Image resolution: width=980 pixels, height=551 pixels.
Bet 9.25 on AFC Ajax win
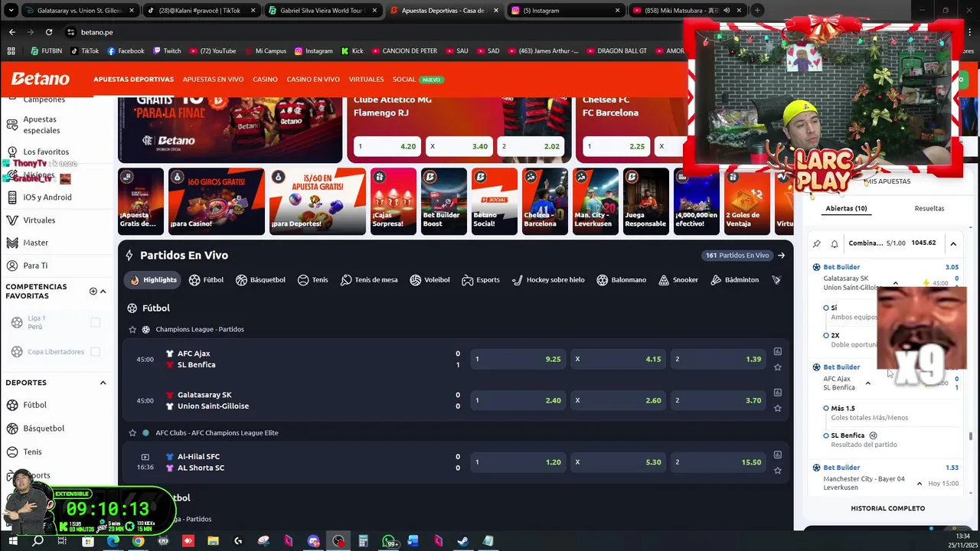tap(517, 359)
